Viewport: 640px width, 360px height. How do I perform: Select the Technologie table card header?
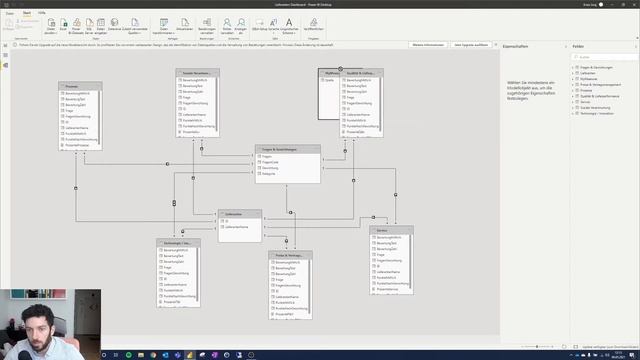178,243
